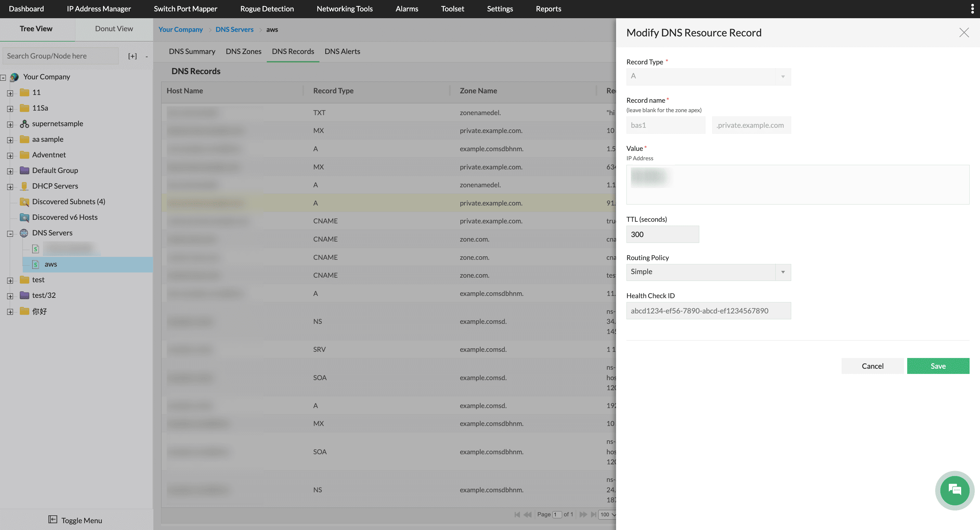Expand all tree nodes with [+]

point(132,56)
